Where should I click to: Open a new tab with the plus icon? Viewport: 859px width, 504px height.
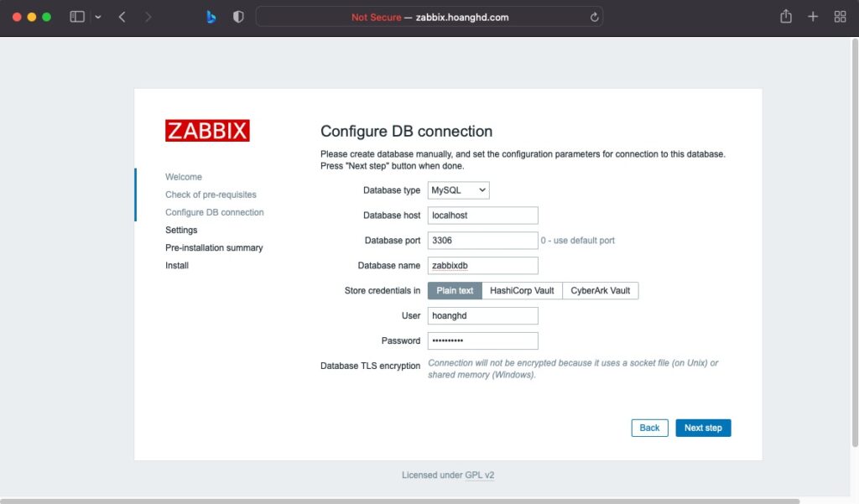pyautogui.click(x=813, y=17)
